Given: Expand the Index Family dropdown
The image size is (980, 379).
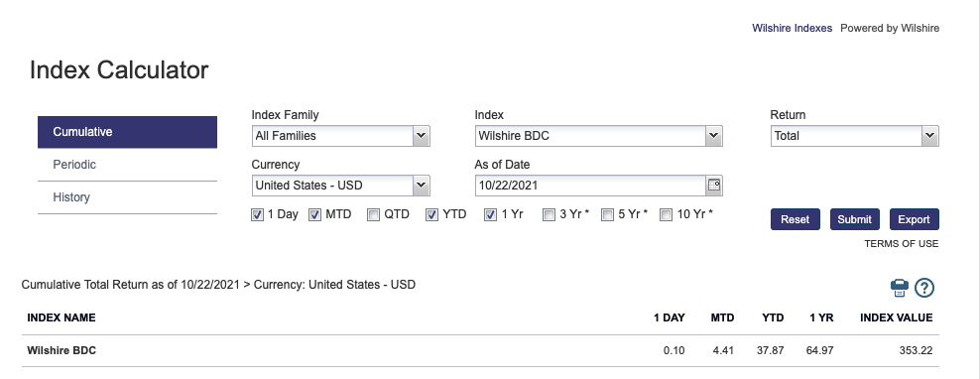Looking at the screenshot, I should pos(340,136).
